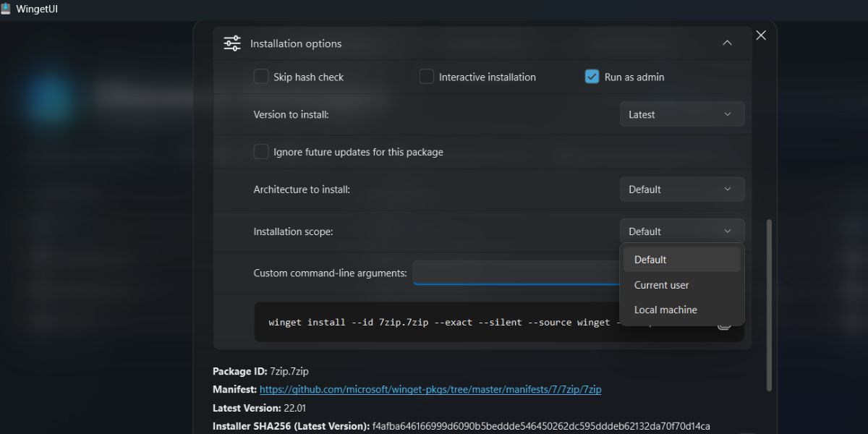
Task: Click the Latest Version 22.01 text
Action: pyautogui.click(x=295, y=408)
